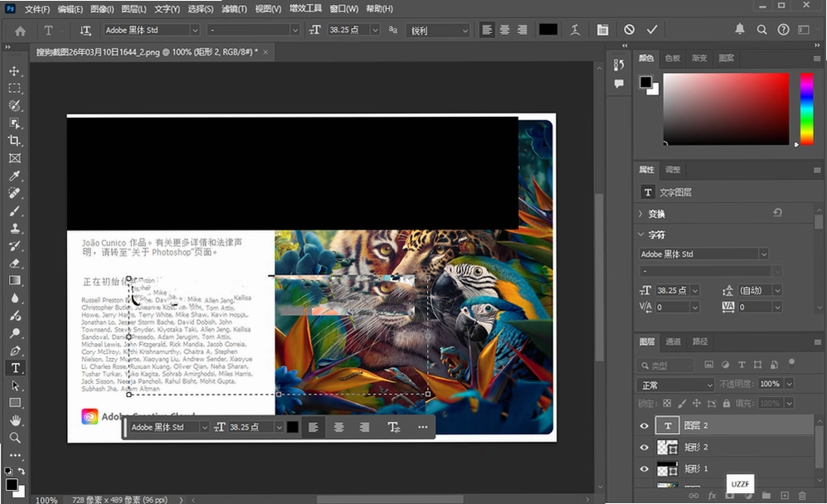
Task: Switch to the 通道 tab
Action: (673, 342)
